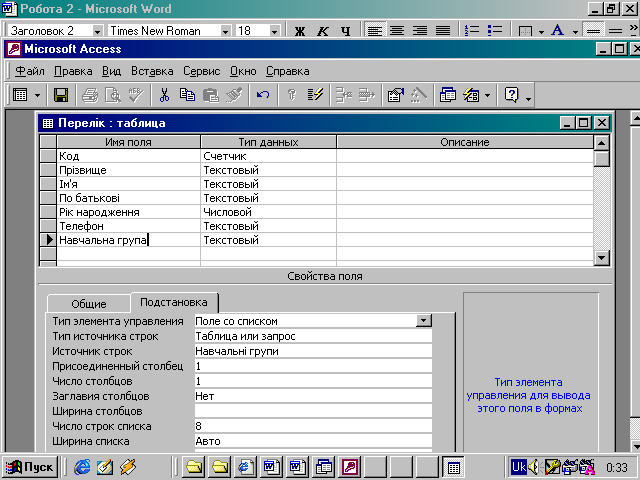Align text left in Word toolbar
Viewport: 640px width, 480px height.
tap(374, 31)
